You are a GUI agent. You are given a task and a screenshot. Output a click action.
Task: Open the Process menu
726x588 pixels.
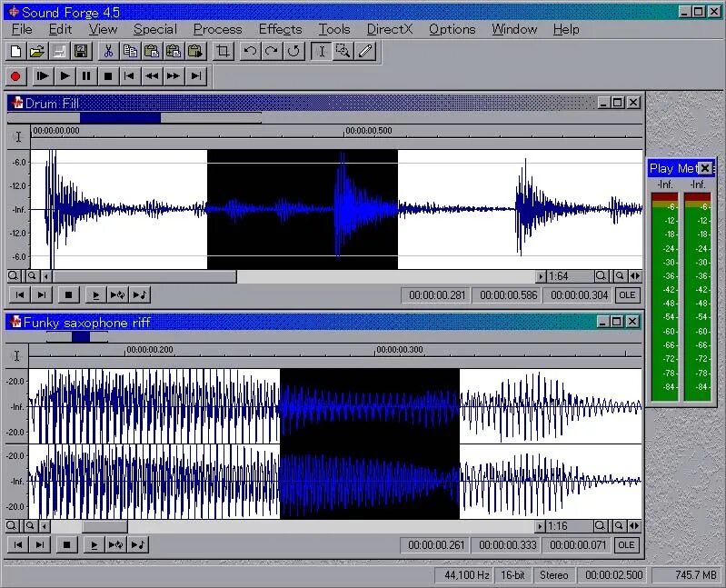pos(217,30)
